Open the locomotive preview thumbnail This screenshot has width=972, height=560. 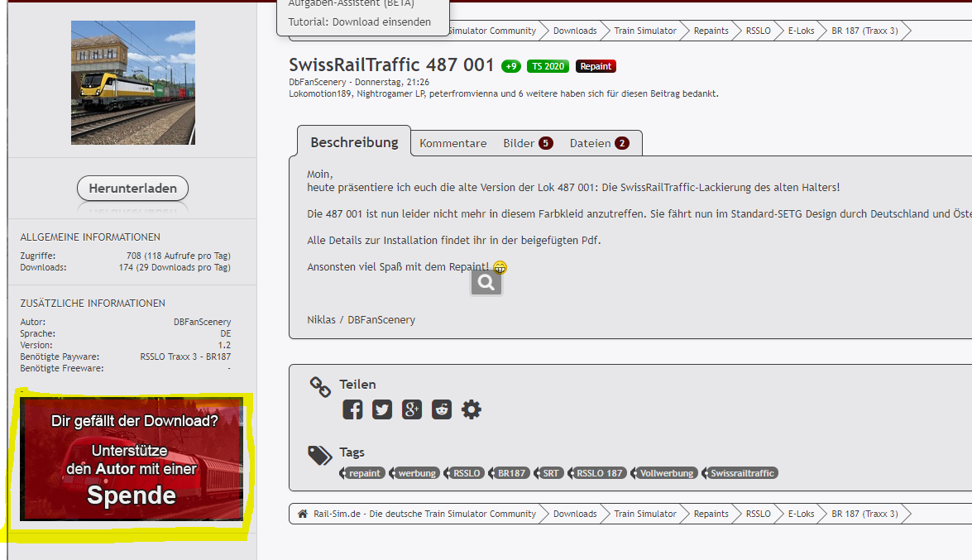pyautogui.click(x=132, y=83)
